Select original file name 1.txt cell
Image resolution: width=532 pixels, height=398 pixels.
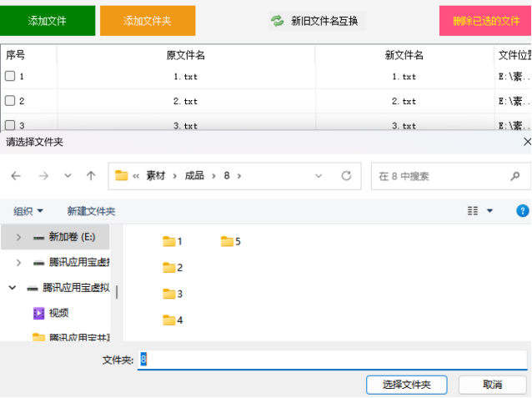186,77
